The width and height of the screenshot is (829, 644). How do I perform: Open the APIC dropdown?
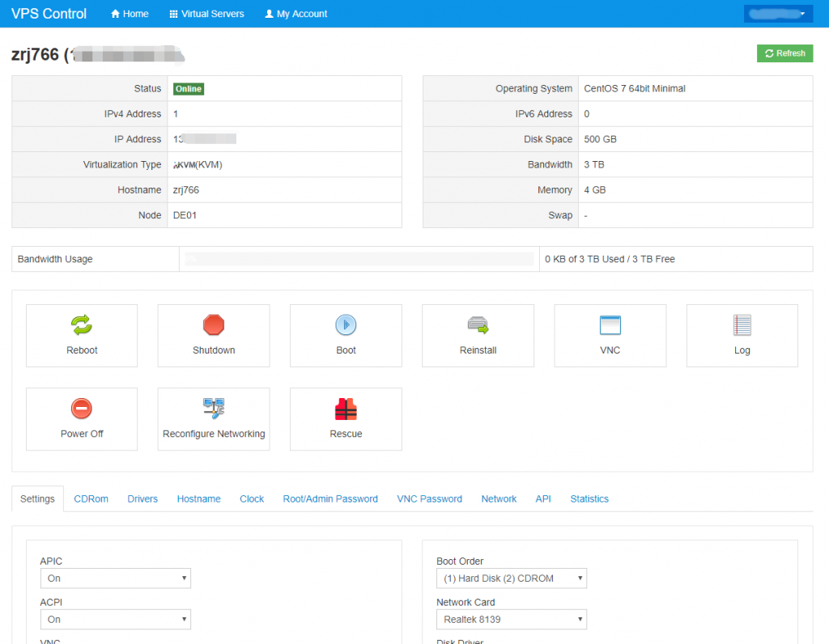coord(115,578)
